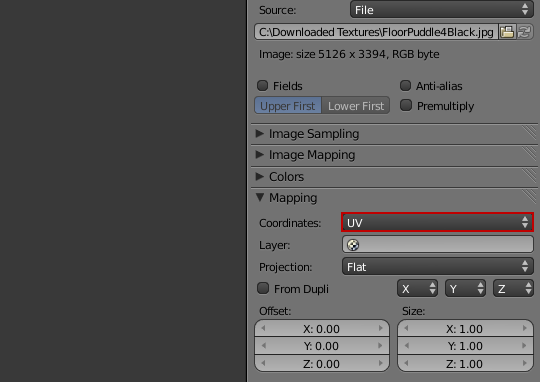
Task: Enable the Anti-alias checkbox
Action: 405,85
